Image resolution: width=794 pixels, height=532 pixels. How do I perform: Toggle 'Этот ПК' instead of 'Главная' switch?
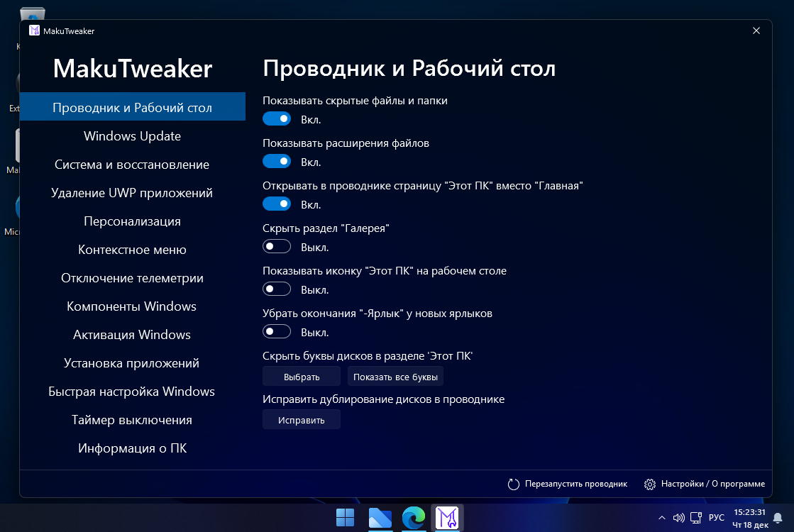[x=277, y=204]
